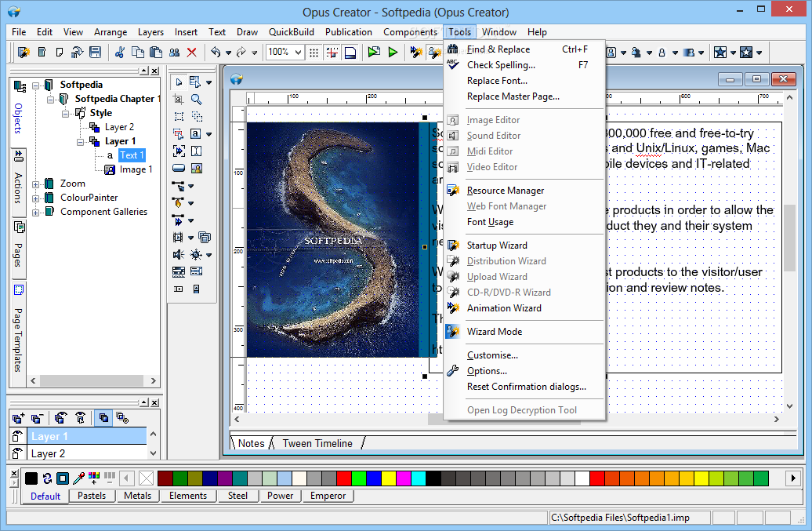Screen dimensions: 812x531
Task: Select the Text 1 tree item
Action: pos(132,155)
